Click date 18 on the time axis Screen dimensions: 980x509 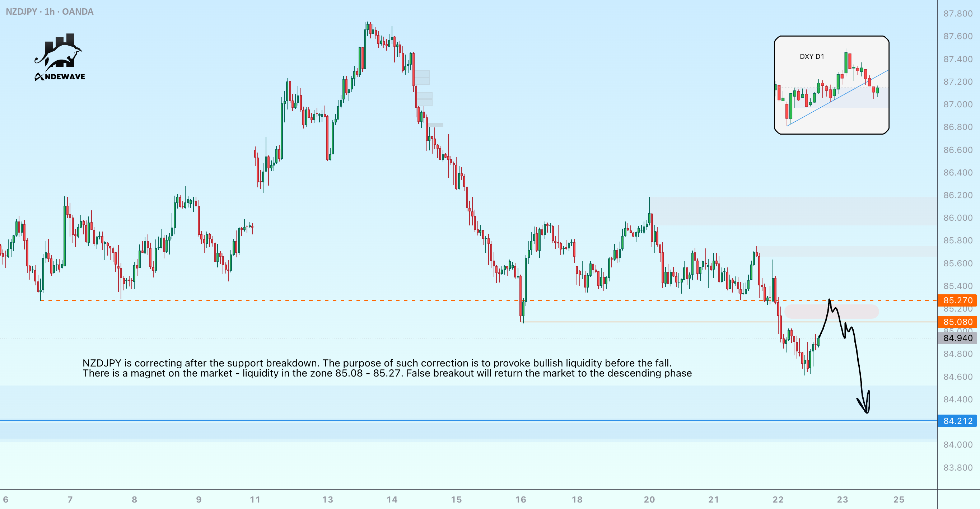577,500
